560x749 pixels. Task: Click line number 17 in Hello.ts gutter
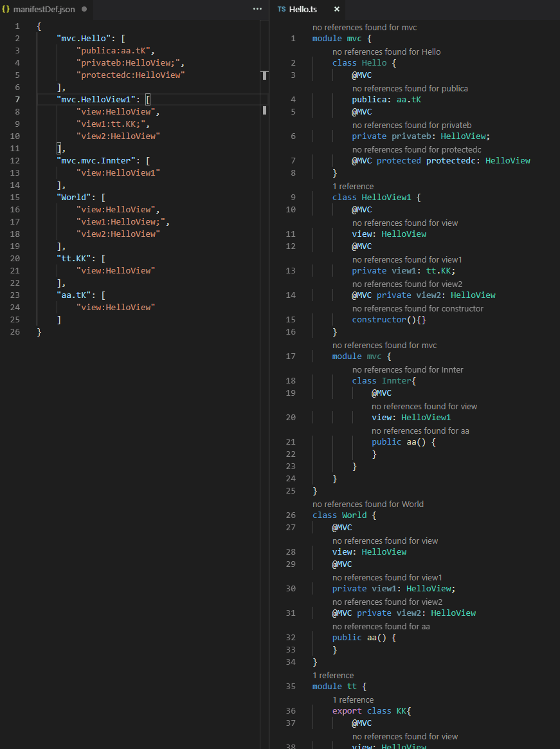coord(291,357)
